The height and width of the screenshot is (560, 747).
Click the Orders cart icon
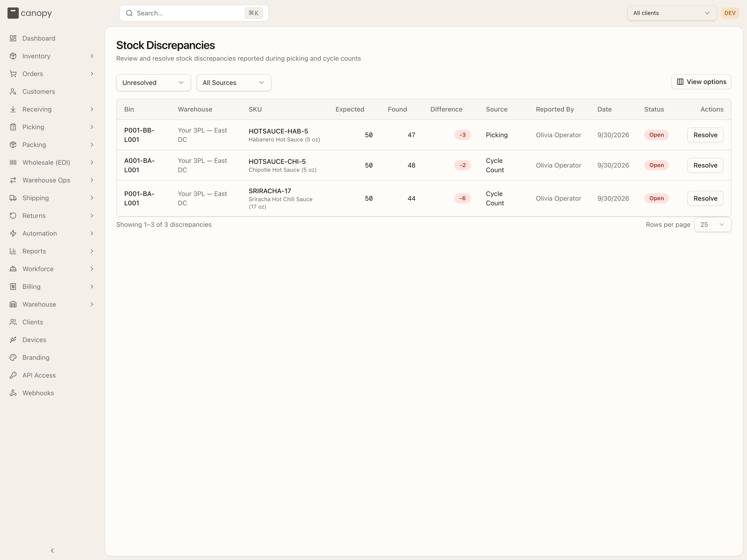click(13, 74)
